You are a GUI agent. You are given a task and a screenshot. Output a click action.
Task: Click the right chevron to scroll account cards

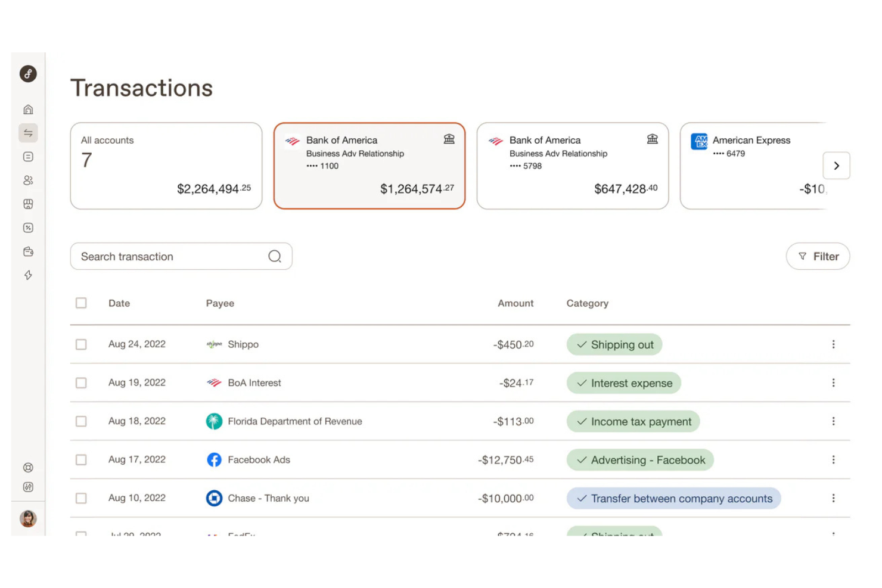click(837, 166)
